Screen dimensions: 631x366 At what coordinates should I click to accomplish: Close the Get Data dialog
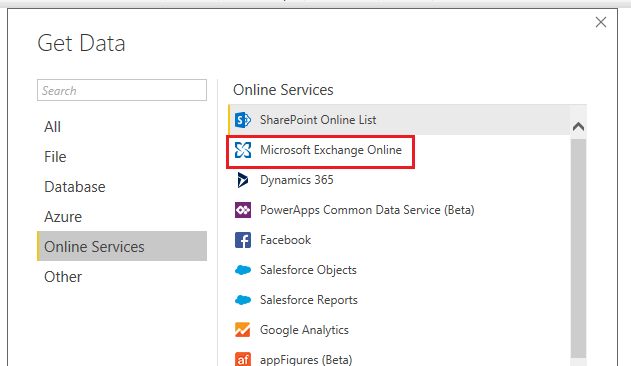click(x=601, y=22)
